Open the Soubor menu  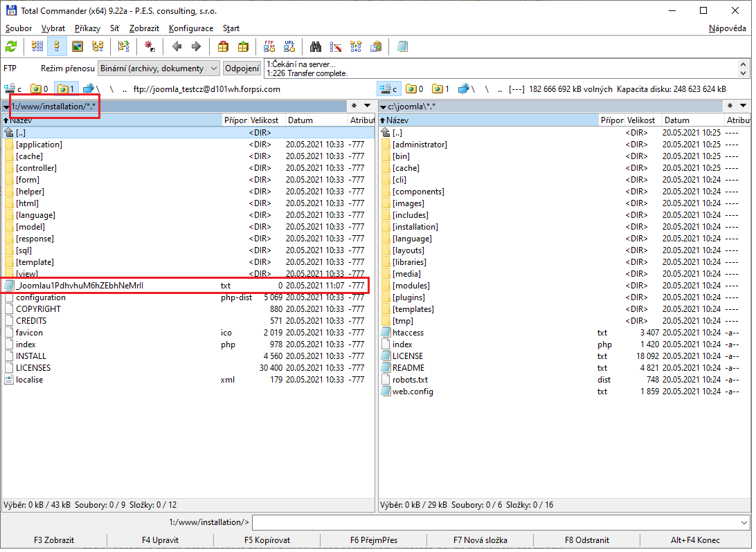click(x=18, y=28)
